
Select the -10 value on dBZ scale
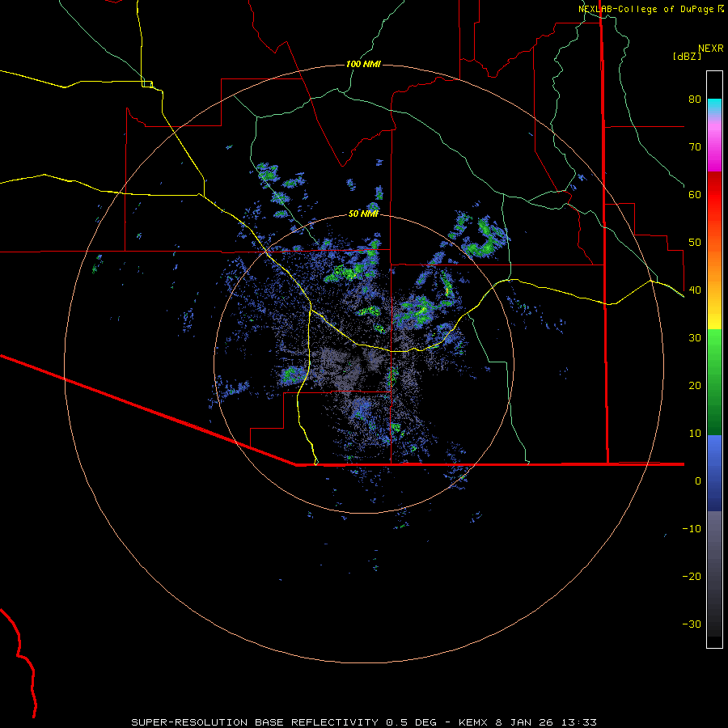click(692, 529)
